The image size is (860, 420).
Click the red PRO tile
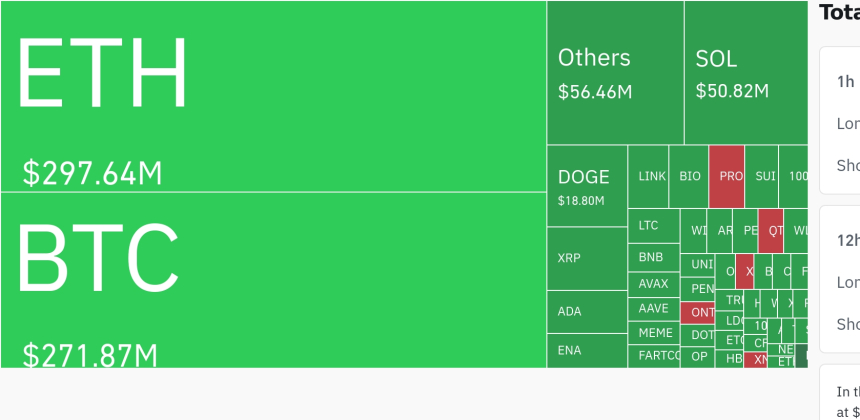[x=727, y=176]
